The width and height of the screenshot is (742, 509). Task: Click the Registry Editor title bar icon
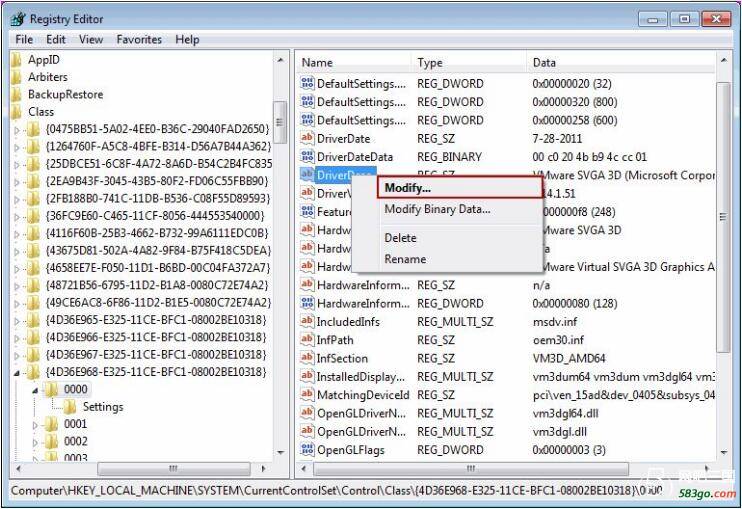pyautogui.click(x=18, y=19)
